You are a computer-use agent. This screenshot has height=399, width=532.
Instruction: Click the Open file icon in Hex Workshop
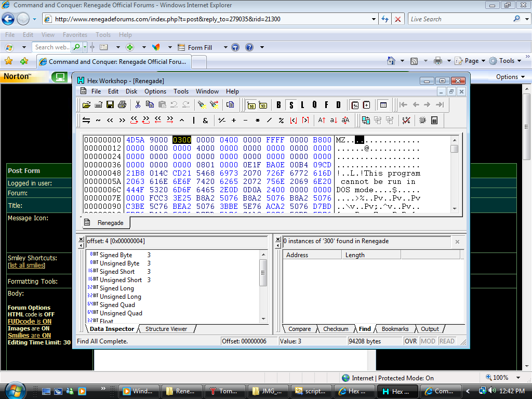87,104
